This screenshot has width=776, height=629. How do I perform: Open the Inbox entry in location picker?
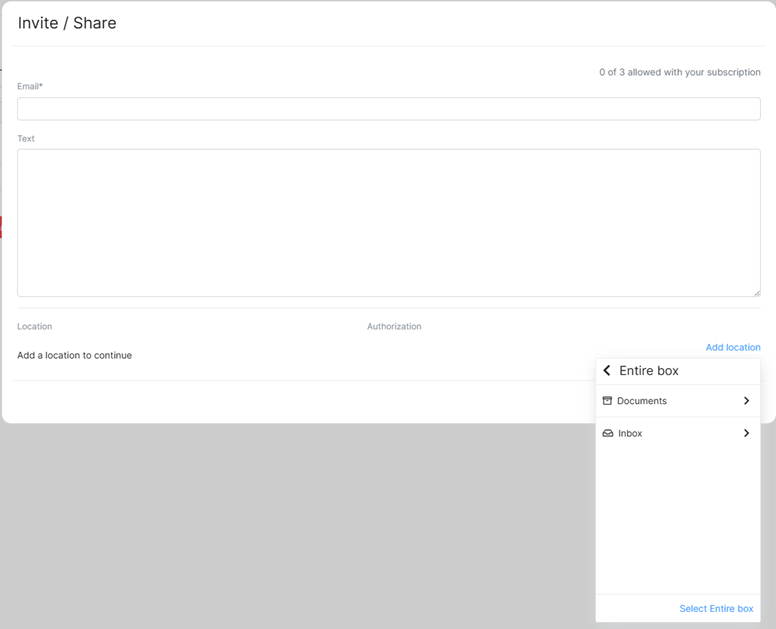pyautogui.click(x=678, y=433)
